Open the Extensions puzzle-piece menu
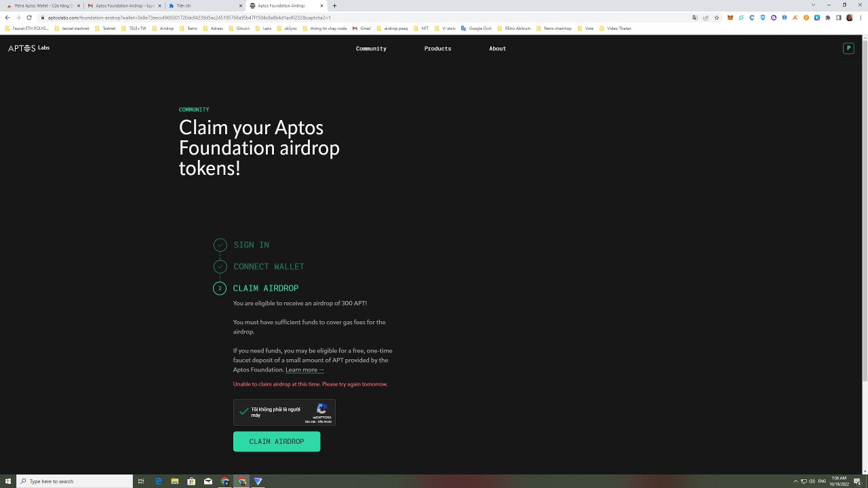 pyautogui.click(x=828, y=18)
